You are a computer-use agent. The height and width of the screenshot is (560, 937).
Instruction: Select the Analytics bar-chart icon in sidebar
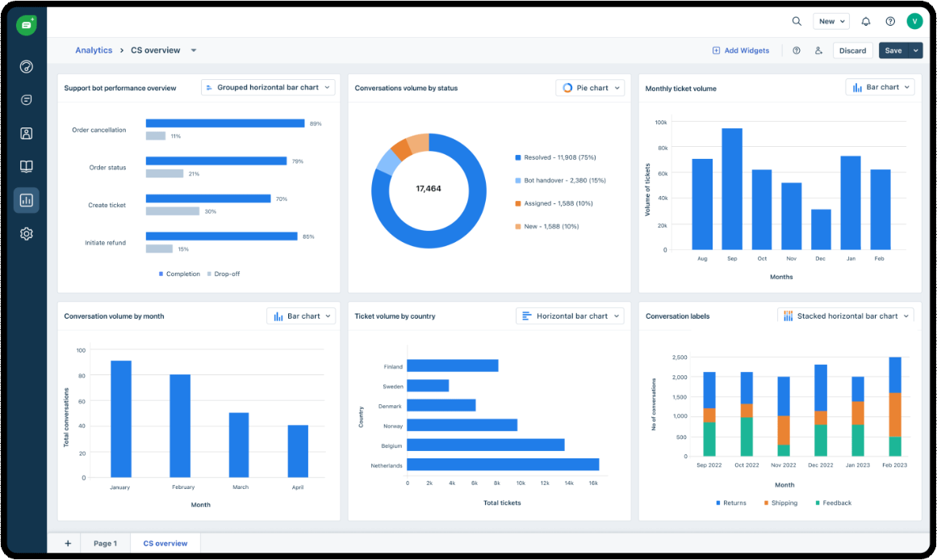coord(26,199)
